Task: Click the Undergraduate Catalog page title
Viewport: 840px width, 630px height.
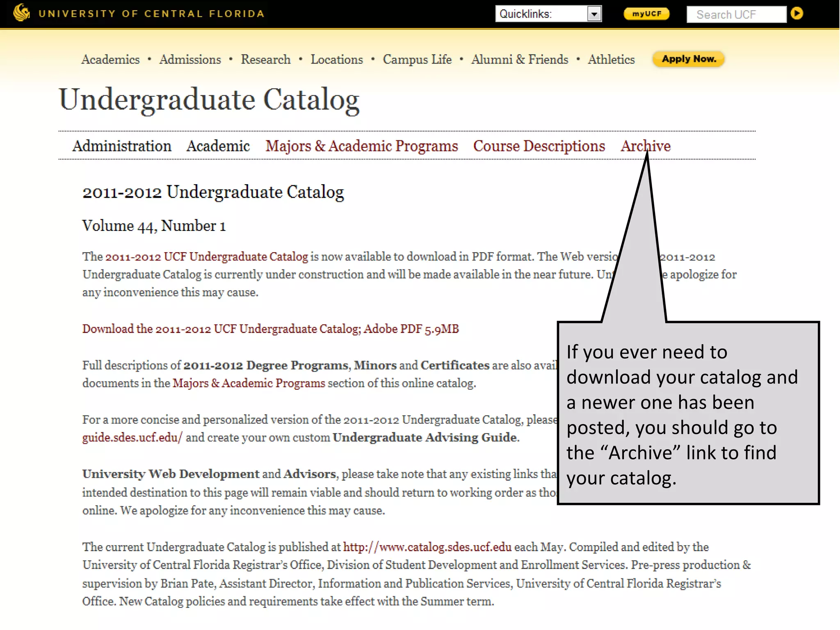Action: point(209,100)
